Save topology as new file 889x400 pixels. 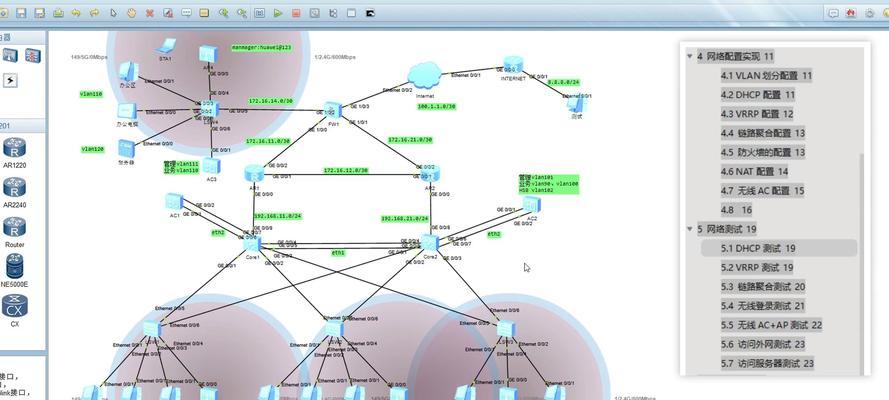click(x=40, y=13)
